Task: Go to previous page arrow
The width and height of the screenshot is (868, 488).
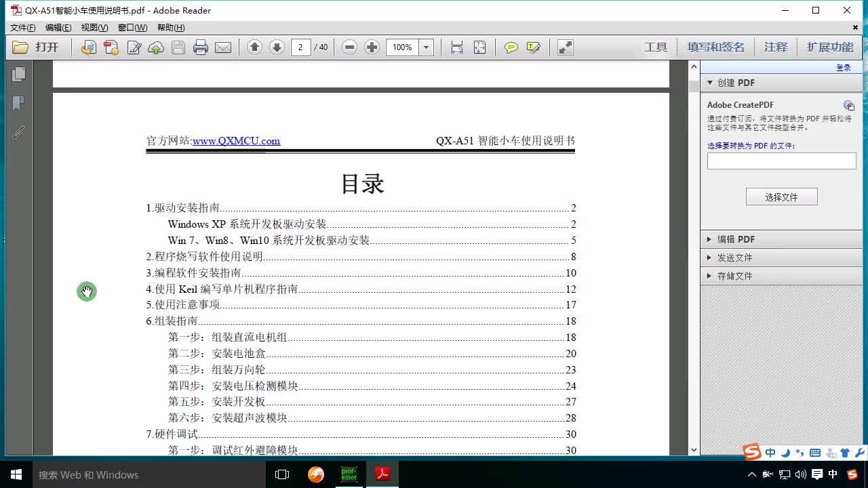Action: click(x=254, y=47)
